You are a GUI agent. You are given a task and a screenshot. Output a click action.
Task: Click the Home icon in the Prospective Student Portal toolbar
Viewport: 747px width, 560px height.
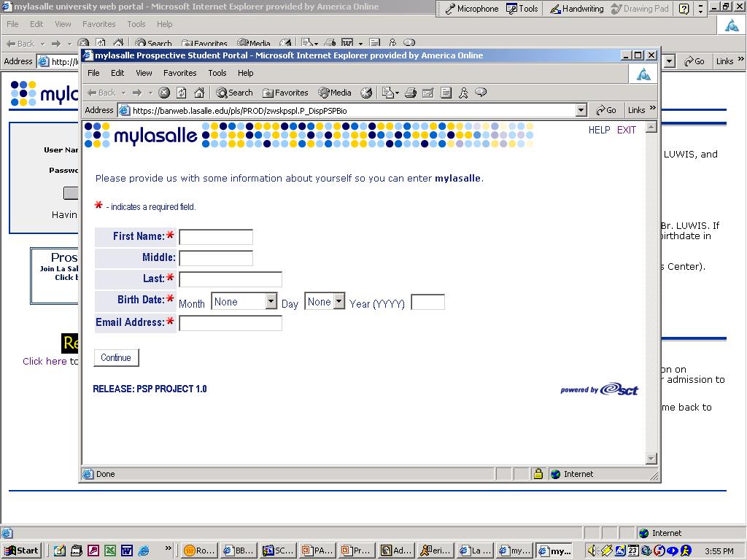click(199, 93)
